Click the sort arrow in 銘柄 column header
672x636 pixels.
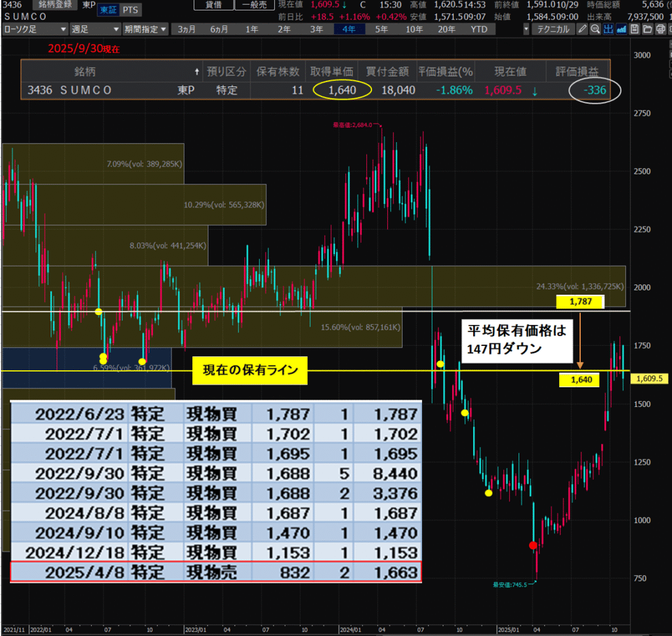[197, 72]
